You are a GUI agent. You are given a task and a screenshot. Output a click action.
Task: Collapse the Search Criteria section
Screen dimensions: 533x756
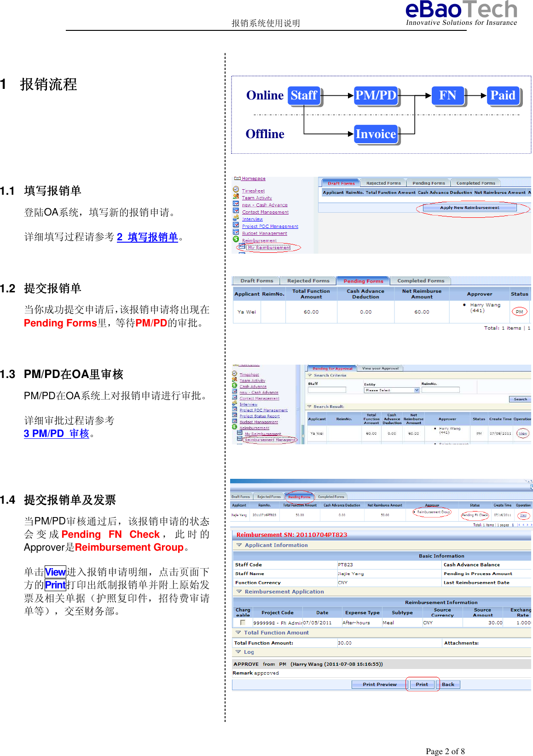coord(310,375)
